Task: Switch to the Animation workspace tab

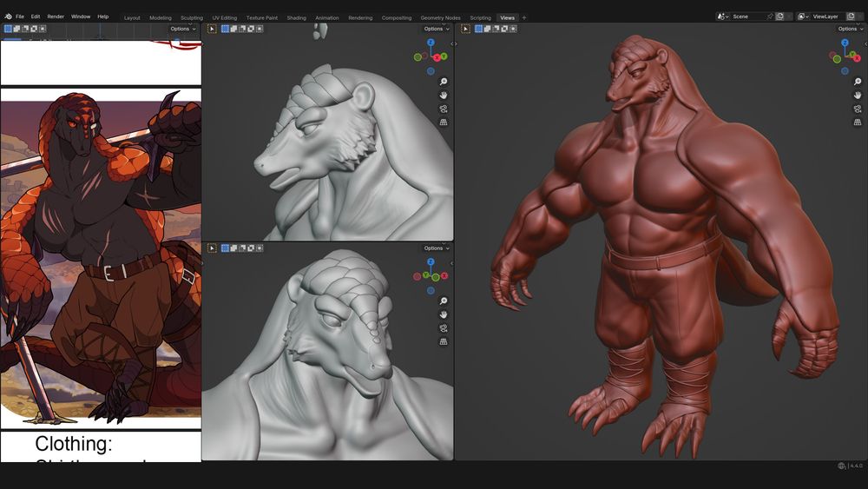Action: 327,17
